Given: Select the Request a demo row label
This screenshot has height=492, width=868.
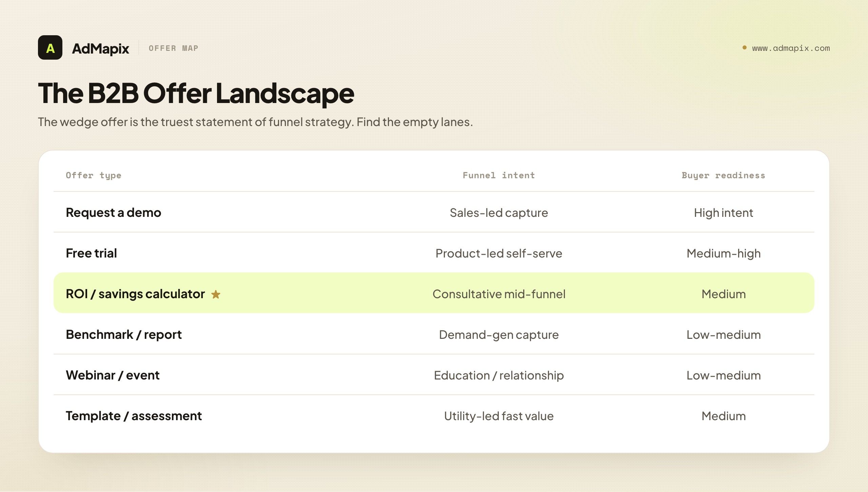Looking at the screenshot, I should (x=114, y=212).
